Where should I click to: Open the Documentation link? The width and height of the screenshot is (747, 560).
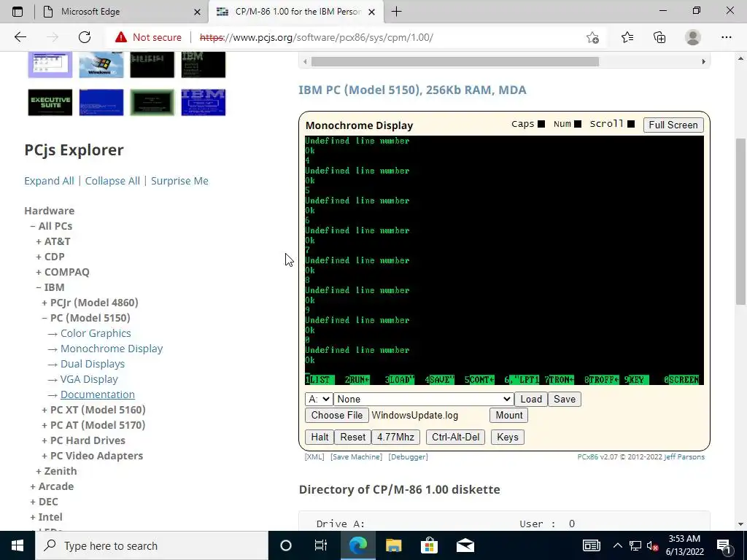point(98,394)
